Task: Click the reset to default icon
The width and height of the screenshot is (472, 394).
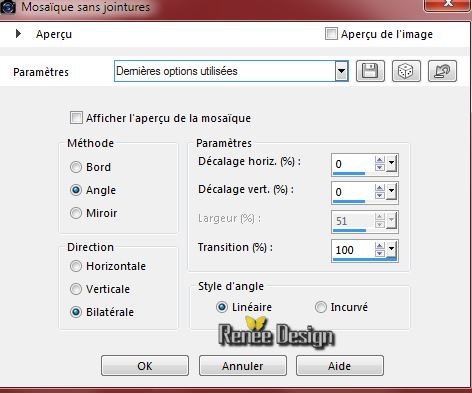Action: point(442,71)
